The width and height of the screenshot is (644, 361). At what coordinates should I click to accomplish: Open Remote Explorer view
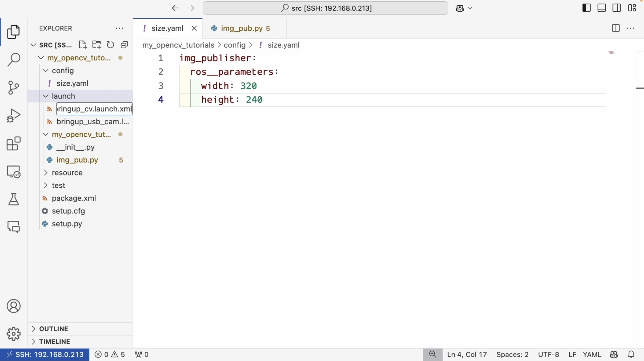[x=13, y=172]
